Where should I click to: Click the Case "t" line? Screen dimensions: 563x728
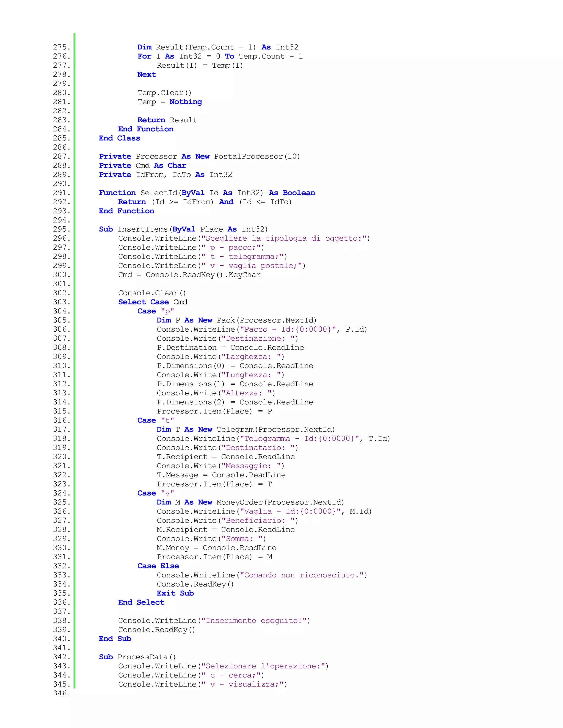click(x=155, y=420)
